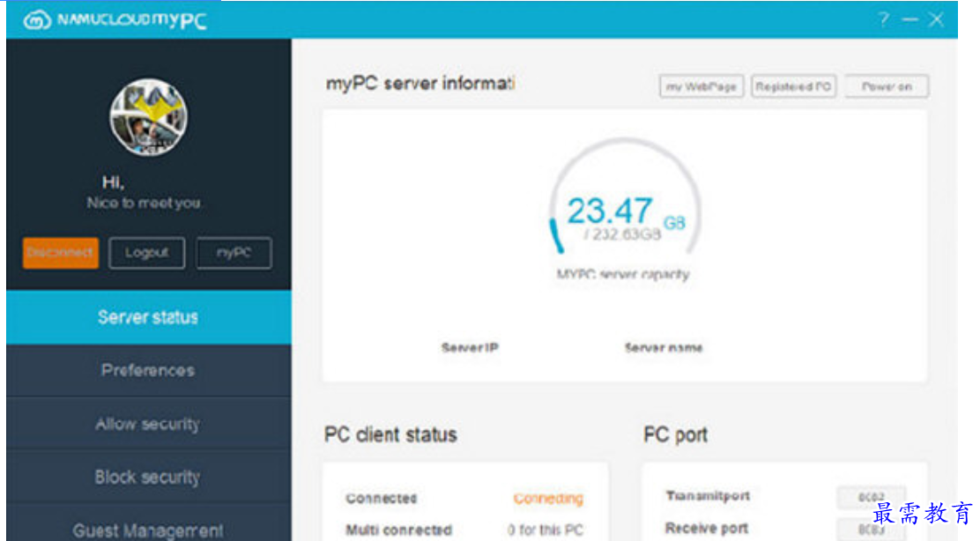Open the Allow security section
Viewport: 980px width, 541px height.
pyautogui.click(x=149, y=424)
